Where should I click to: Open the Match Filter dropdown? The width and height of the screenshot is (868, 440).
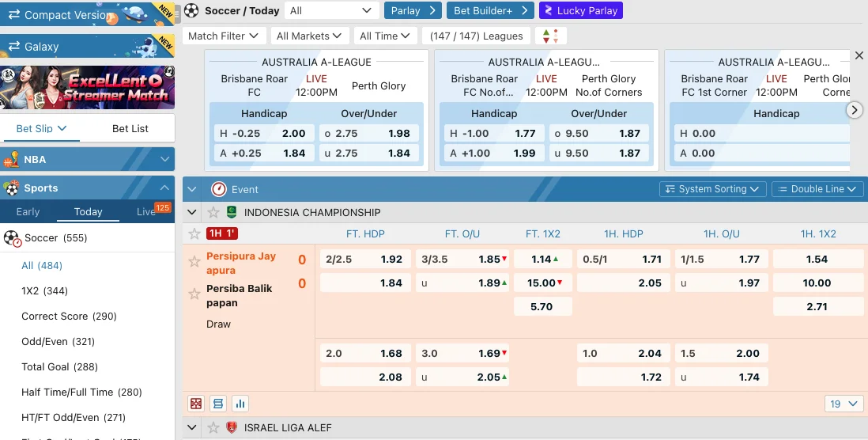click(x=223, y=36)
